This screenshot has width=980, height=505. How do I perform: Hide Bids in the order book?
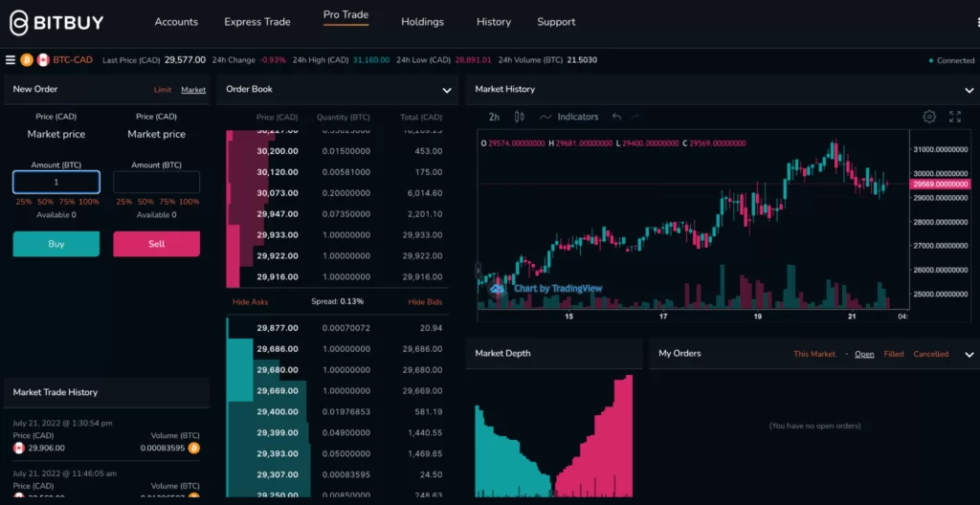[x=425, y=302]
